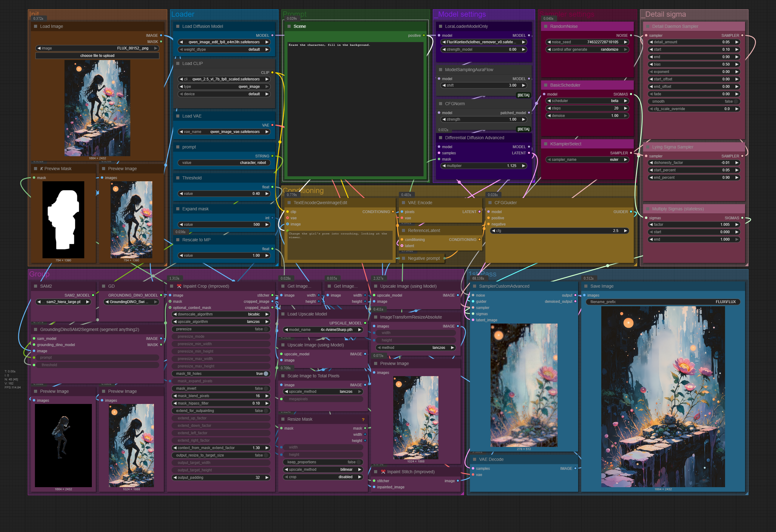Viewport: 776px width, 532px height.
Task: Enable the mask_invert toggle
Action: coord(266,388)
